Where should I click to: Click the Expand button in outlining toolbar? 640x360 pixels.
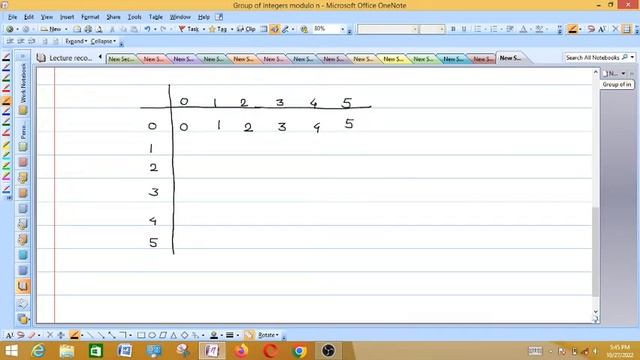pyautogui.click(x=76, y=41)
